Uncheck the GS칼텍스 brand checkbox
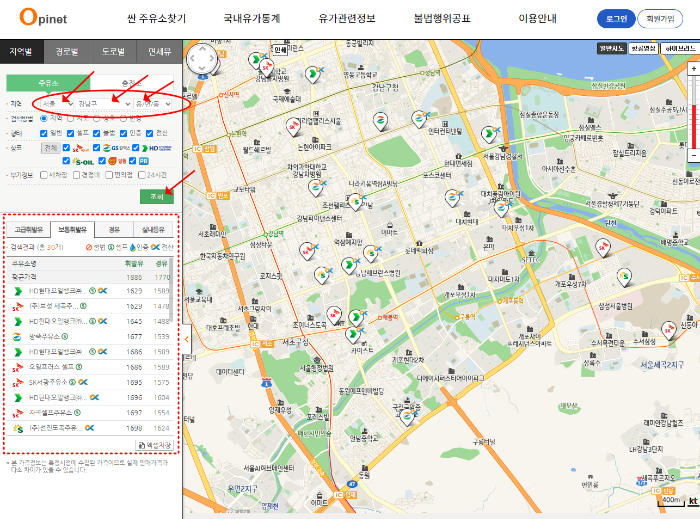 [96, 148]
